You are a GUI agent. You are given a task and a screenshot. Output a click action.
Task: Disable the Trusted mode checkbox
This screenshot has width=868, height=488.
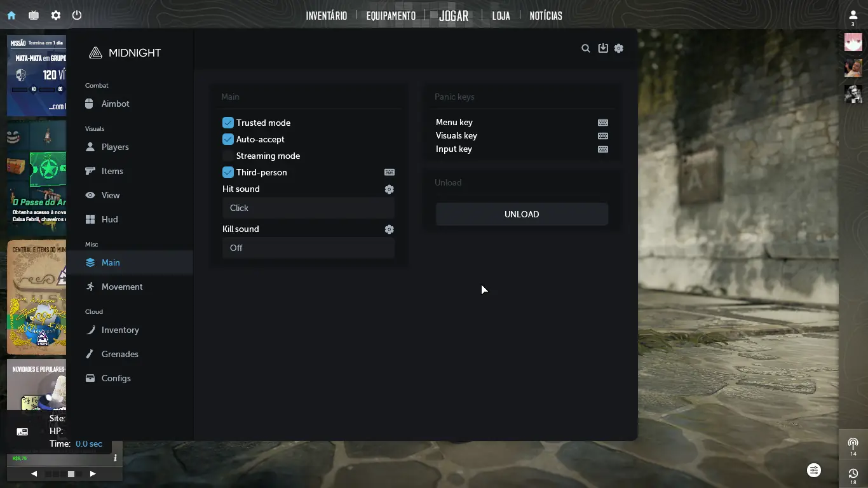coord(228,123)
